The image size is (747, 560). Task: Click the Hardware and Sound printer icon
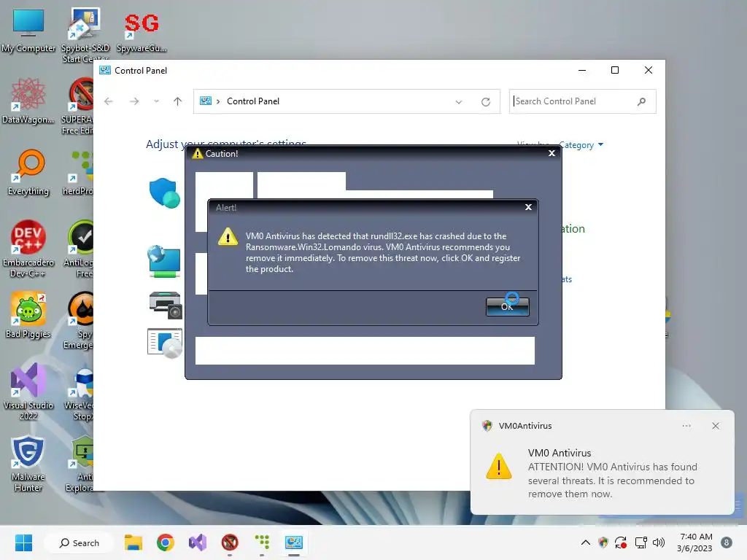[x=166, y=305]
